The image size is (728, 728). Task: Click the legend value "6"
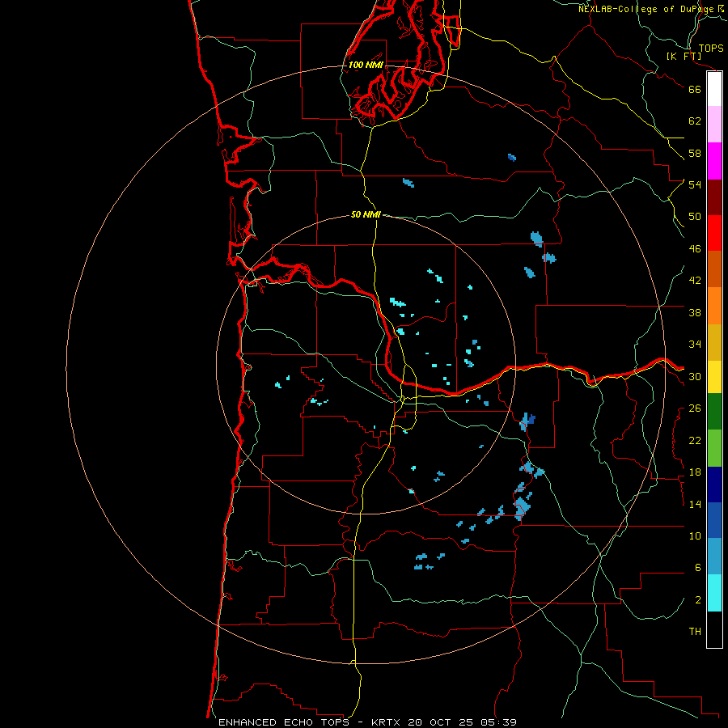click(698, 568)
